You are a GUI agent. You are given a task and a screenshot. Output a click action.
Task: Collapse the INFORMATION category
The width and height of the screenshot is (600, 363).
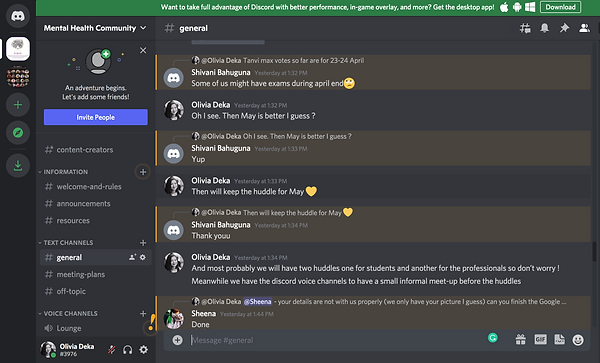63,172
